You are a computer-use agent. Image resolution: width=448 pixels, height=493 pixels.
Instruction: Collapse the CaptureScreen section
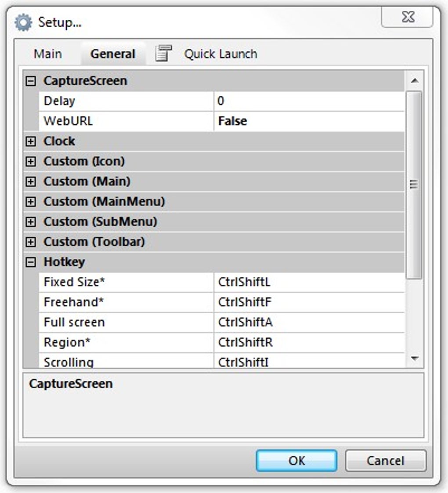tap(31, 80)
